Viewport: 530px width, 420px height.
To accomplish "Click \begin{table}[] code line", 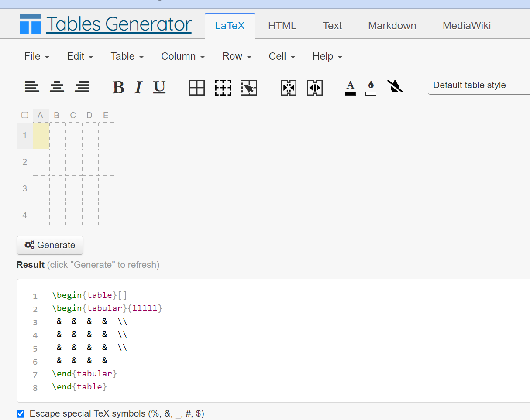I will [x=89, y=295].
